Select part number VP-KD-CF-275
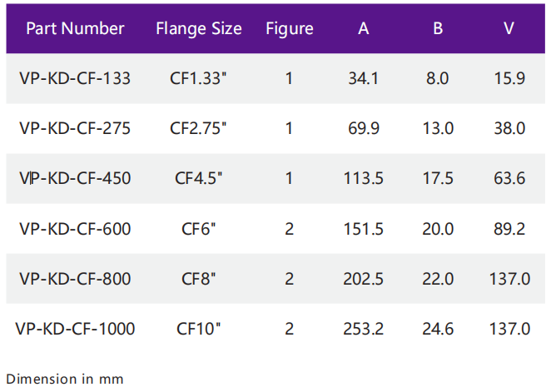Image resolution: width=551 pixels, height=392 pixels. pyautogui.click(x=75, y=128)
